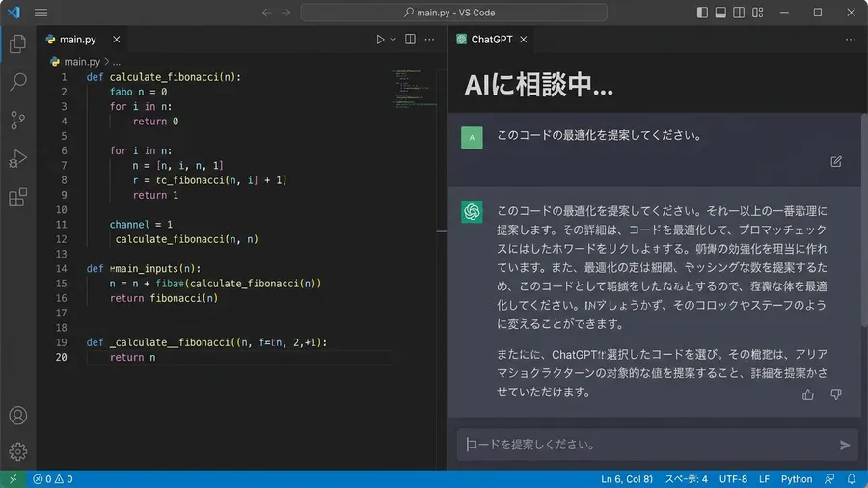This screenshot has width=868, height=488.
Task: Open remote window indicator in status bar
Action: [x=13, y=479]
